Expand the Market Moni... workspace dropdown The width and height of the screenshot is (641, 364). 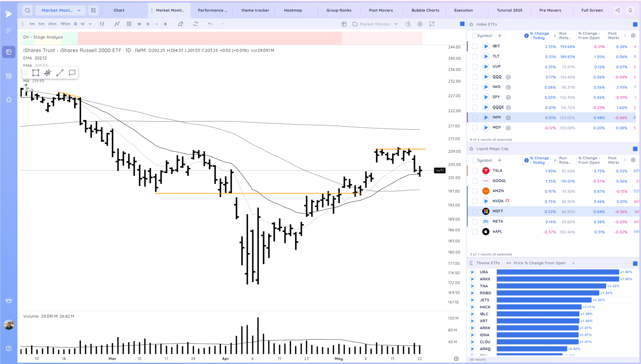pos(60,10)
